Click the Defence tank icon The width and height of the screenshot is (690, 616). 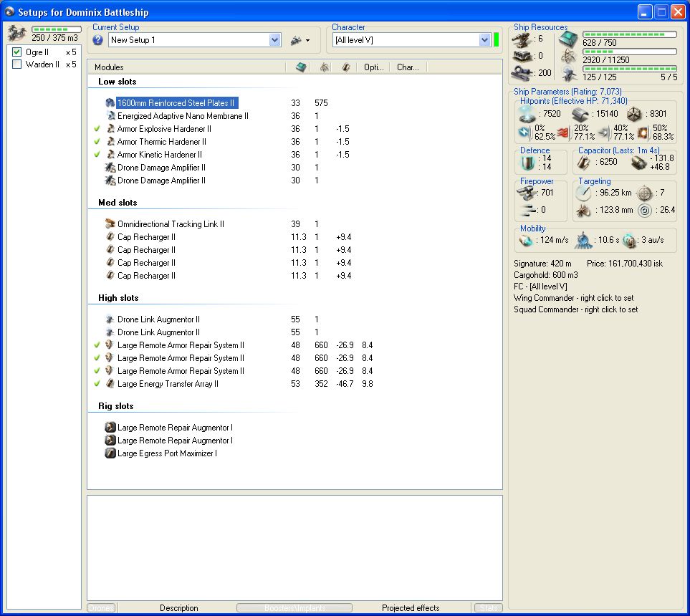pyautogui.click(x=527, y=163)
